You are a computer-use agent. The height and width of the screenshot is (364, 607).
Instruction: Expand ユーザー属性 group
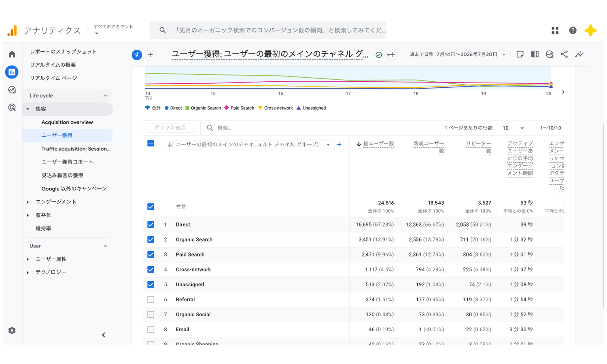[x=28, y=259]
